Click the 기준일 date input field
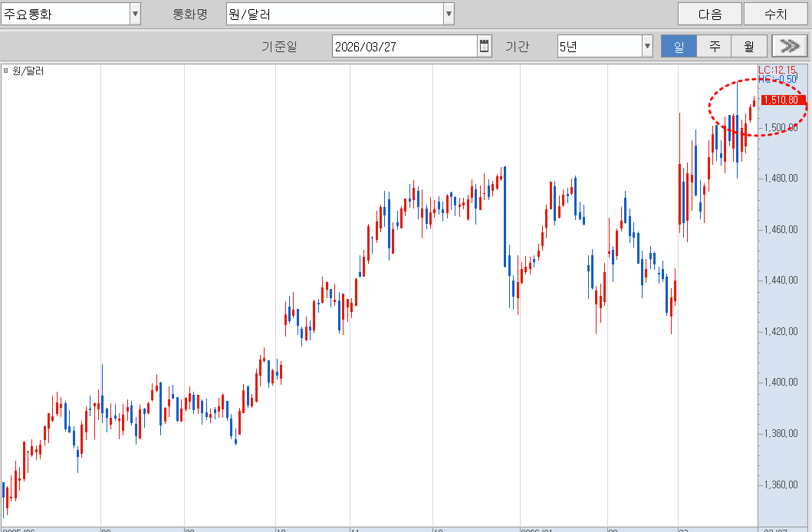The height and width of the screenshot is (532, 812). tap(405, 46)
